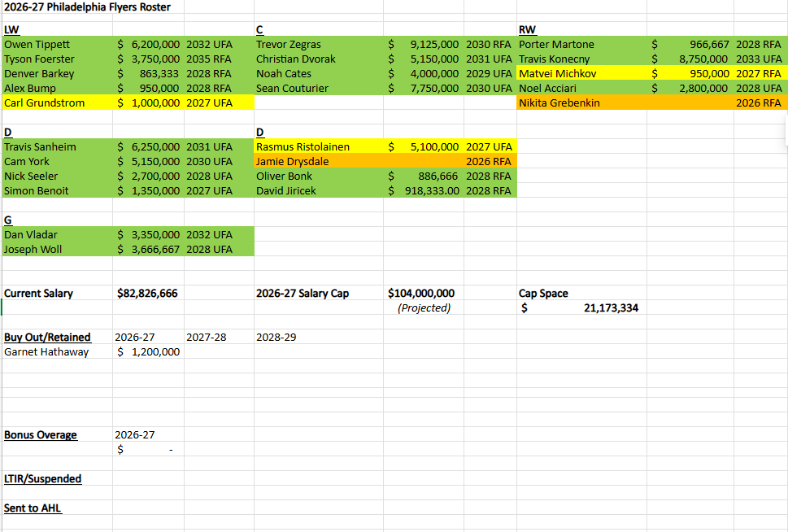This screenshot has width=788, height=532.
Task: Select the 'Sent to AHL' heading cell
Action: pyautogui.click(x=57, y=508)
